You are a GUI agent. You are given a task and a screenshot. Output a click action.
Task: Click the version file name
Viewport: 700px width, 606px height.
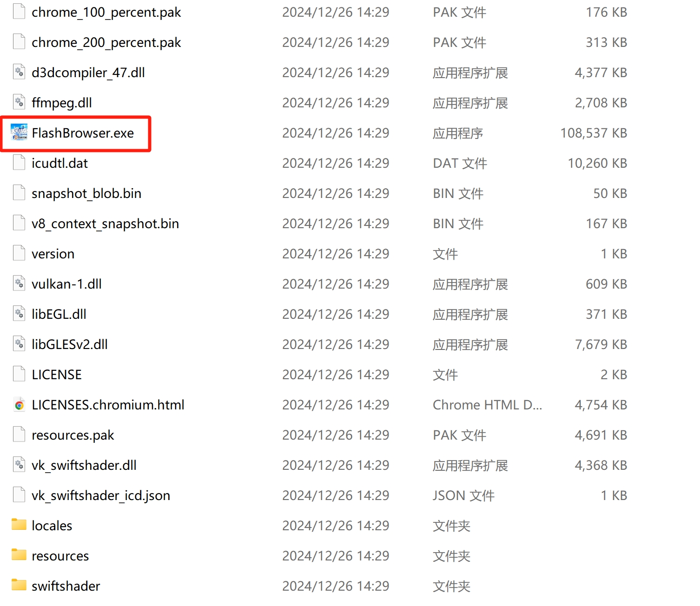coord(53,254)
